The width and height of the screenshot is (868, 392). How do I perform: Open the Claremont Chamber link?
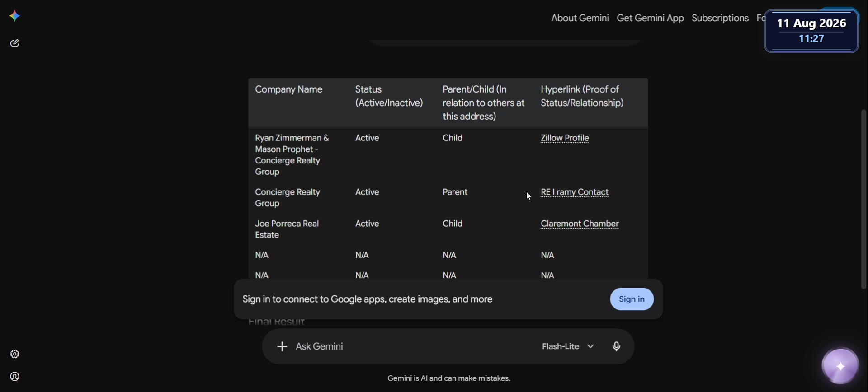580,224
